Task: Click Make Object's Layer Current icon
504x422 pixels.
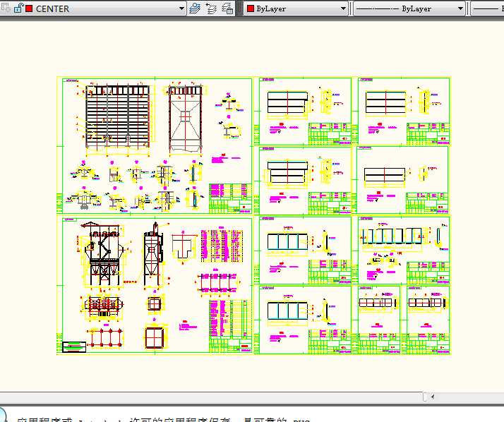Action: tap(195, 8)
